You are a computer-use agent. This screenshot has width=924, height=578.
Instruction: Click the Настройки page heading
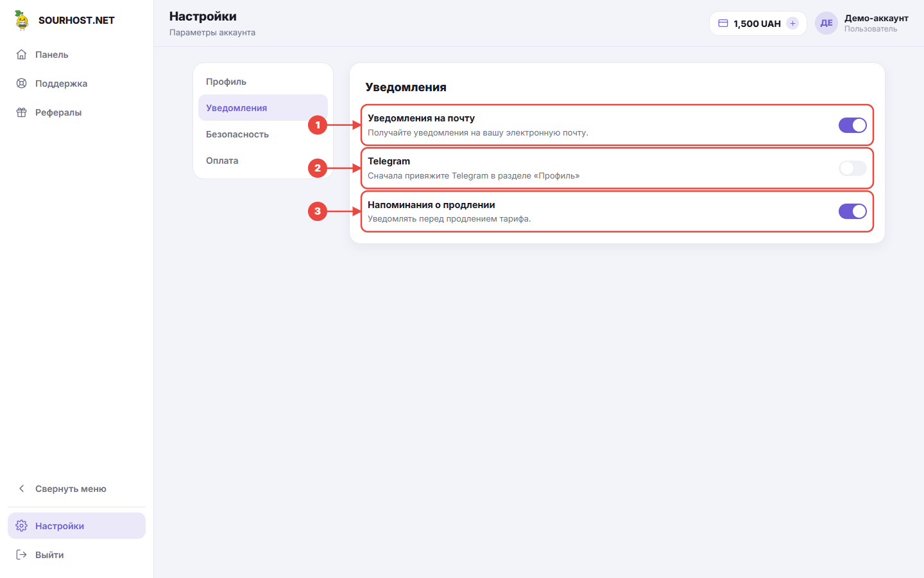pyautogui.click(x=203, y=17)
